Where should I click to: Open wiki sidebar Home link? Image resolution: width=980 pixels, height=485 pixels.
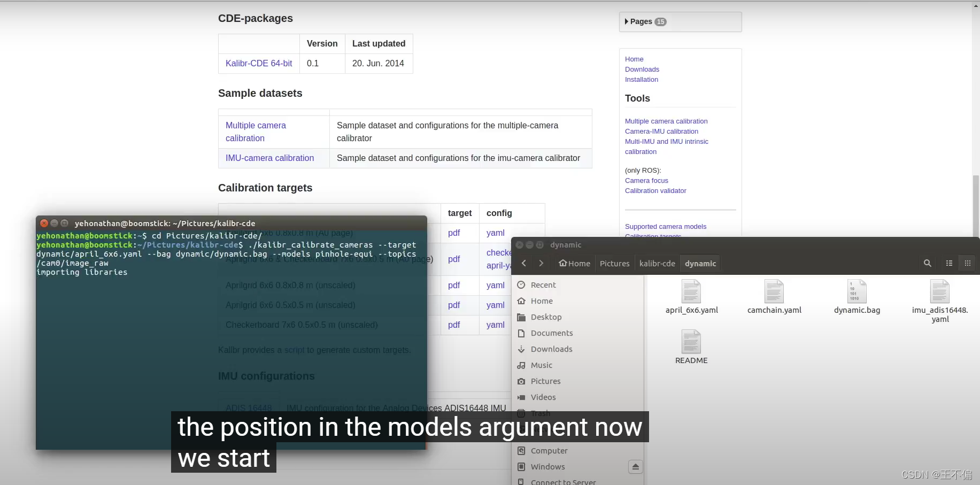click(x=634, y=59)
